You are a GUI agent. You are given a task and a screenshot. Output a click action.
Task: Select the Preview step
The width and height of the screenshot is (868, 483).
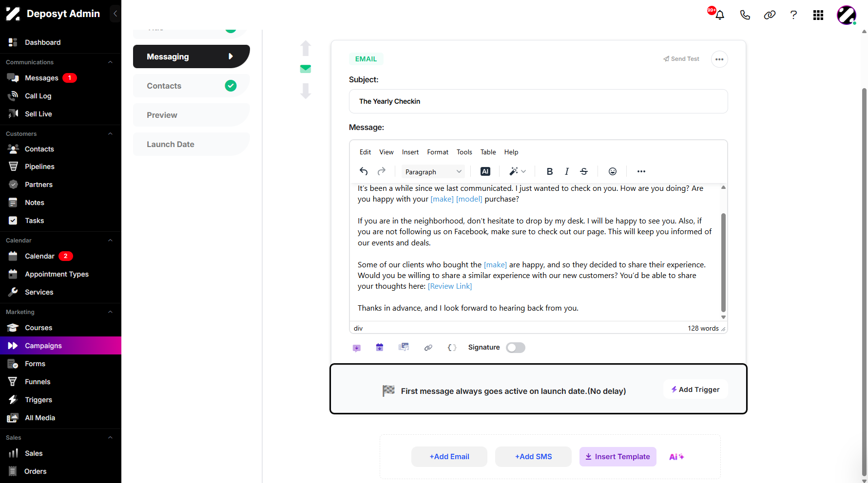(x=191, y=115)
